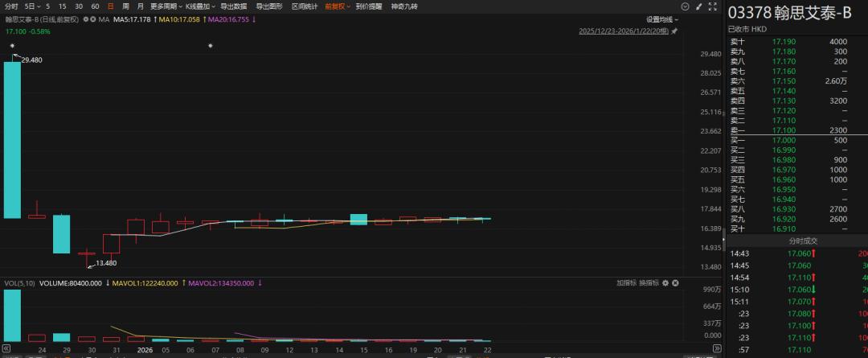Jump chart to latest with right double-arrow

tap(718, 349)
